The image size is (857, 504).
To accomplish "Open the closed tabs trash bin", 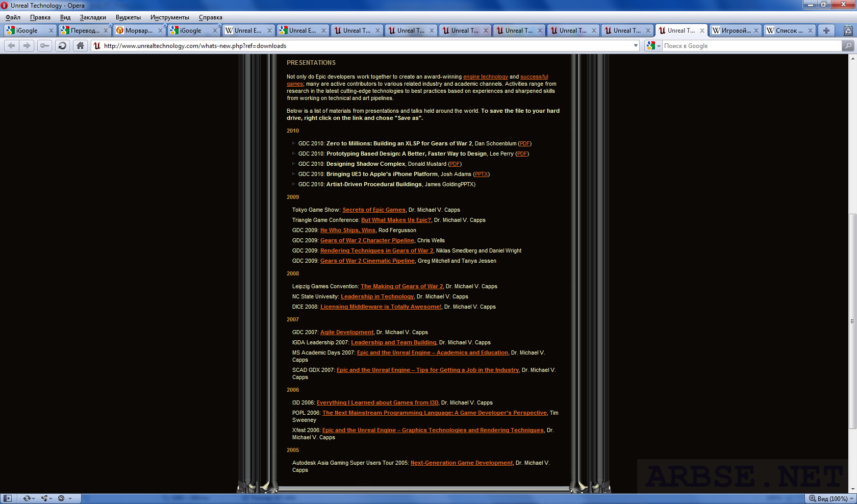I will pos(848,31).
